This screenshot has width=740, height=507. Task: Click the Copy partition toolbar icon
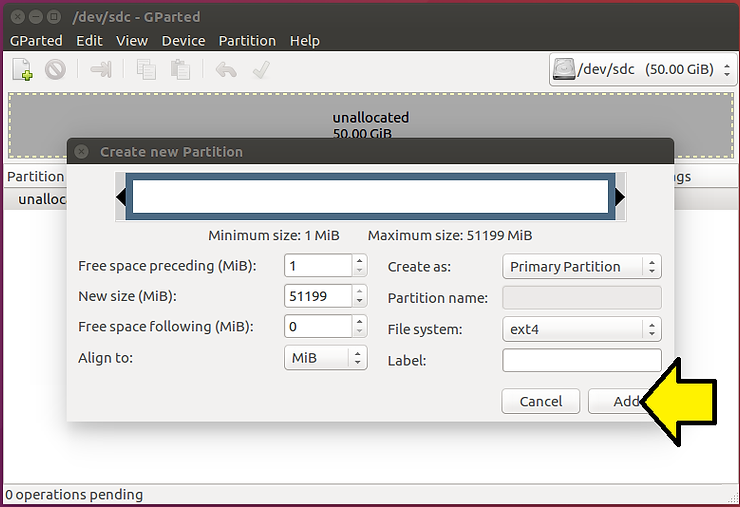point(146,70)
